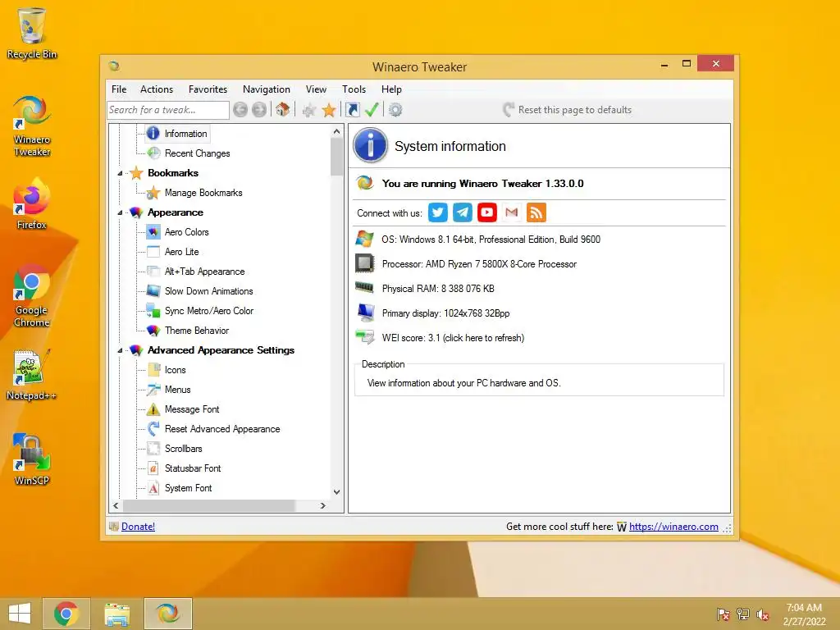Click the orange bookmarks star toolbar icon

[x=329, y=111]
